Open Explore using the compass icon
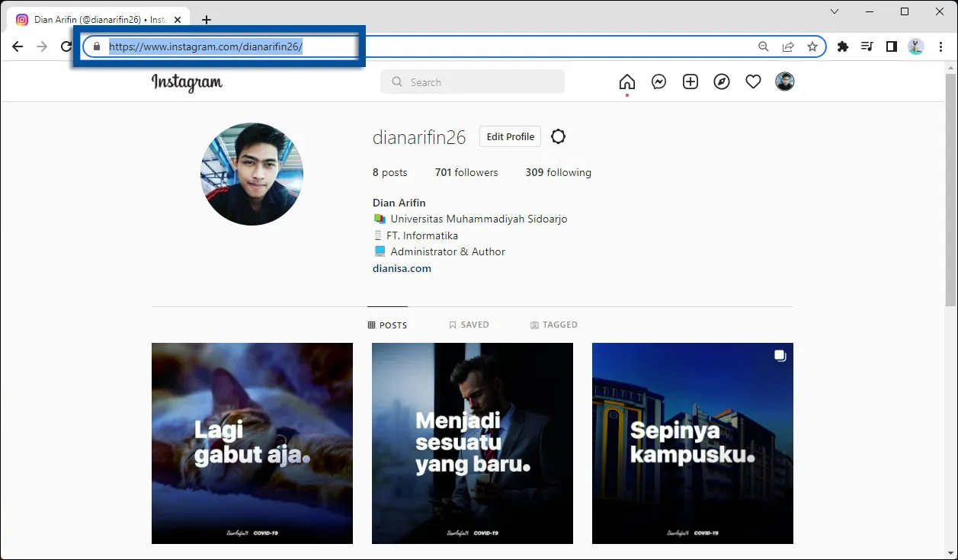The height and width of the screenshot is (560, 958). tap(721, 82)
